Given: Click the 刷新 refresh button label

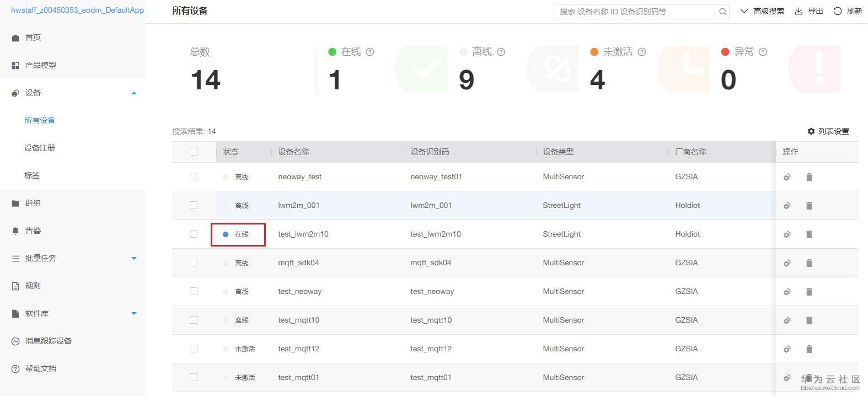Looking at the screenshot, I should point(854,11).
